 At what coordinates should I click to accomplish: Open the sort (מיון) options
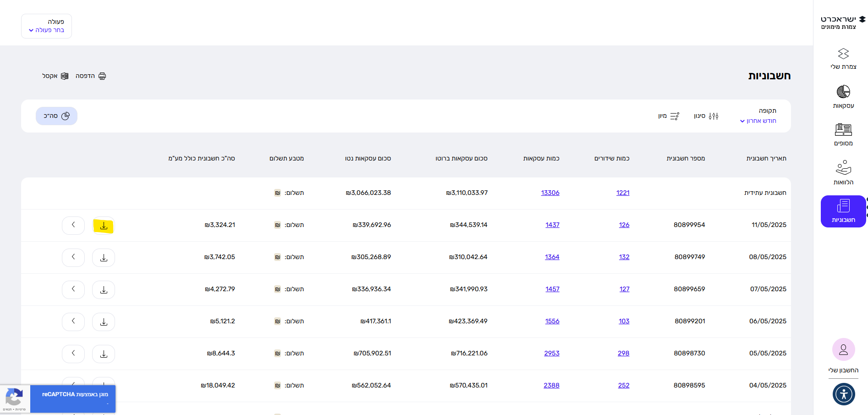point(669,116)
